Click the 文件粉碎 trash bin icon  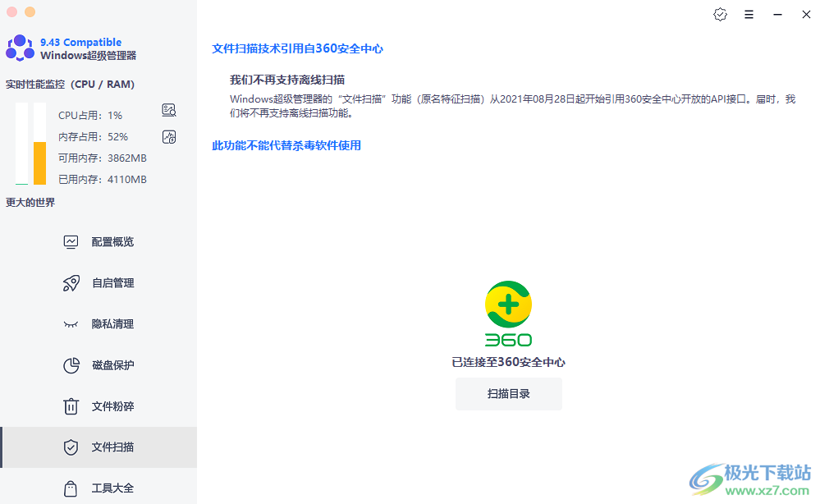click(x=71, y=406)
